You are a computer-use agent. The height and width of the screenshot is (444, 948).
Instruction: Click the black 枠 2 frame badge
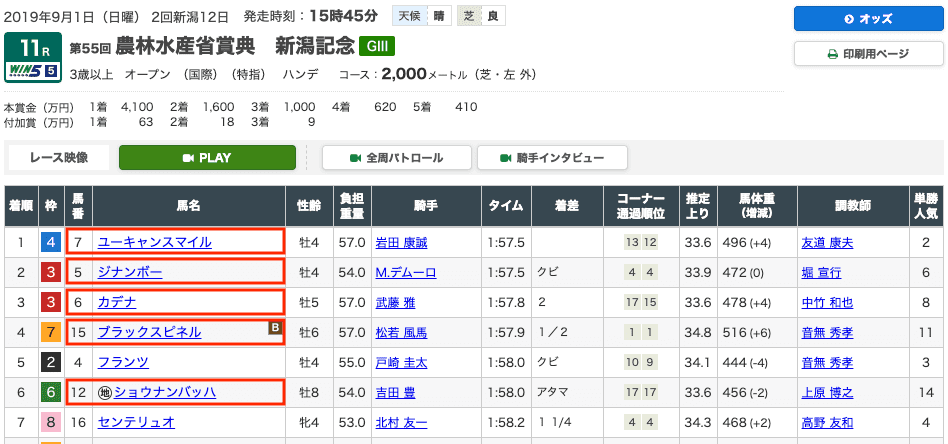[x=50, y=362]
